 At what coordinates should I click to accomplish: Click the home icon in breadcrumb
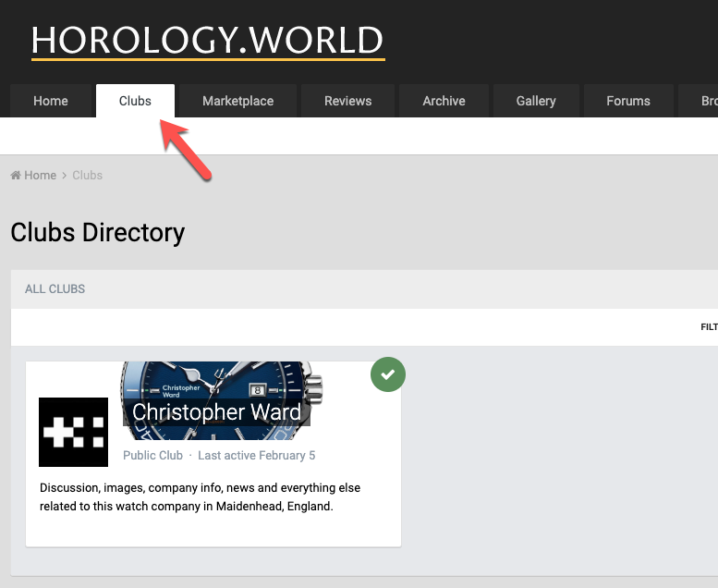[x=16, y=175]
